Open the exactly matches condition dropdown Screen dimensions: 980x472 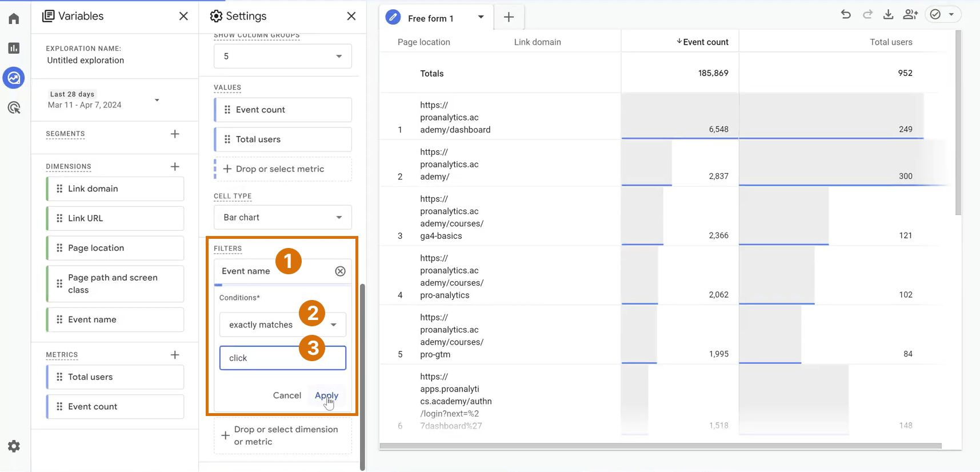(x=283, y=325)
